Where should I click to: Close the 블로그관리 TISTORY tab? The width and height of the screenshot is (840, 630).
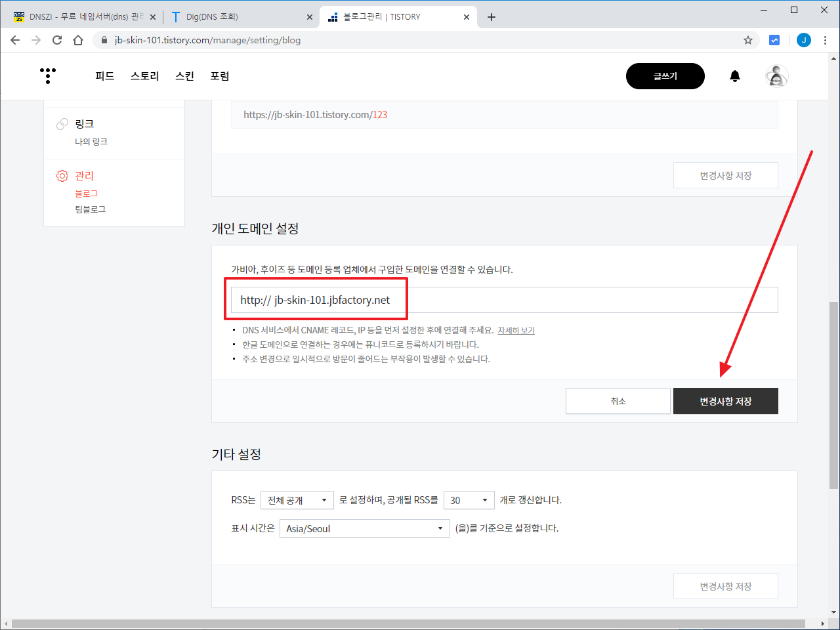pos(467,17)
